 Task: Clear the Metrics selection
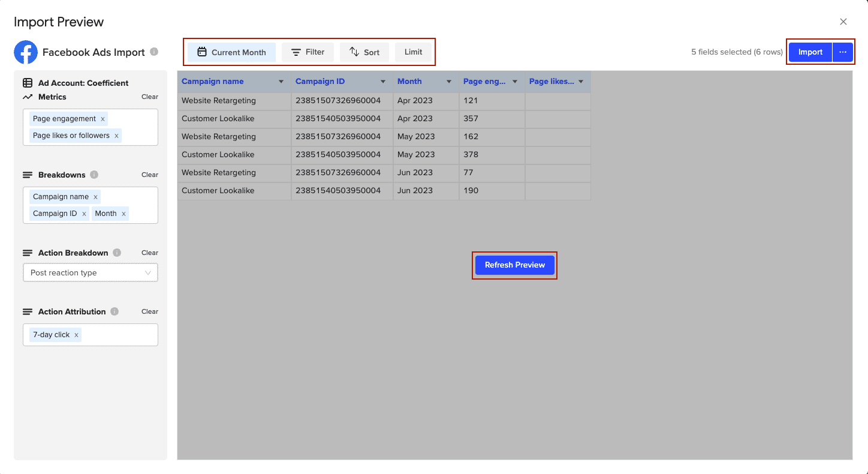(x=150, y=97)
